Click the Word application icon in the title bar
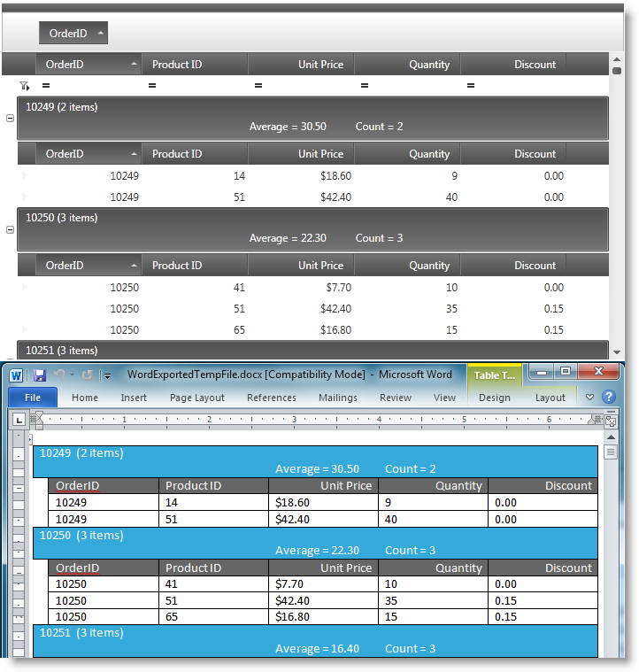This screenshot has height=672, width=639. tap(16, 375)
